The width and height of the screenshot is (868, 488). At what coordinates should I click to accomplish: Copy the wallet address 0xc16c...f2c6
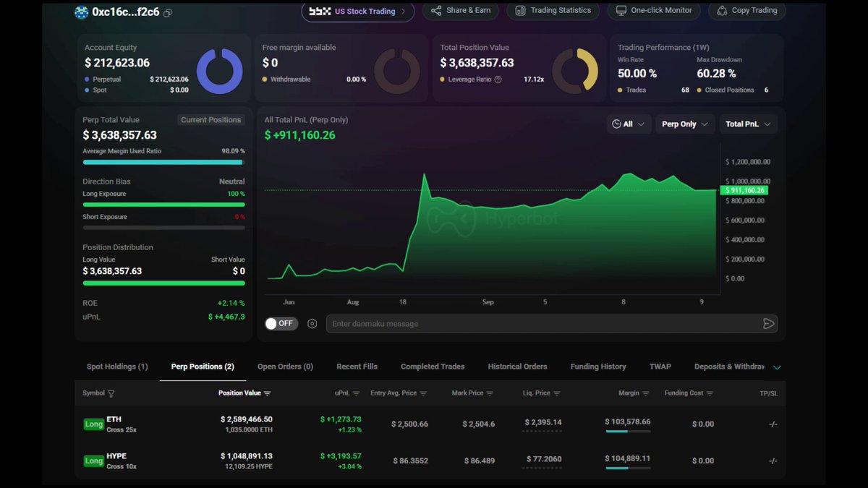click(168, 13)
